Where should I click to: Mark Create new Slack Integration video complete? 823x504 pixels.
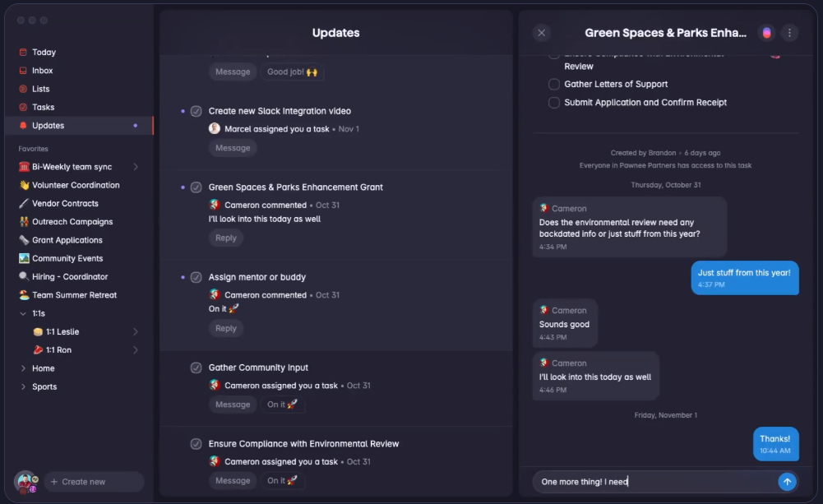pyautogui.click(x=196, y=111)
